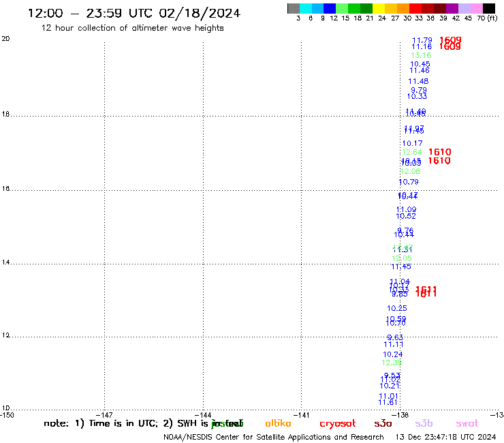Click the wave height reading 11.09
This screenshot has height=443, width=504.
coord(407,210)
